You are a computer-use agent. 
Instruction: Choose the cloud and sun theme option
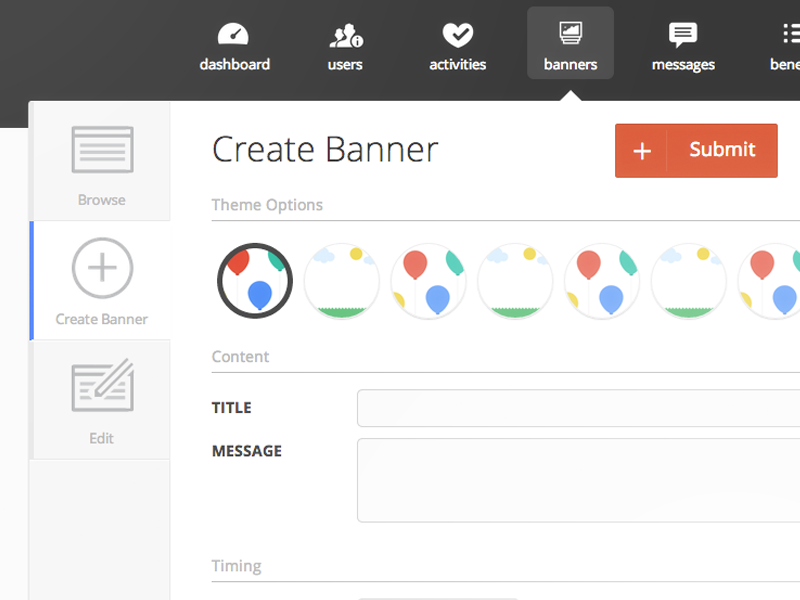pyautogui.click(x=341, y=281)
